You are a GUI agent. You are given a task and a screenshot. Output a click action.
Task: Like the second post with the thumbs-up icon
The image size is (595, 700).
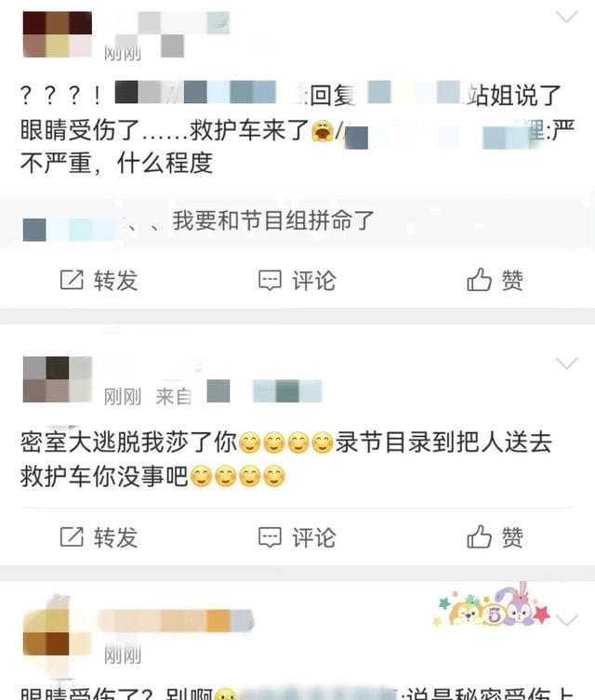[479, 536]
